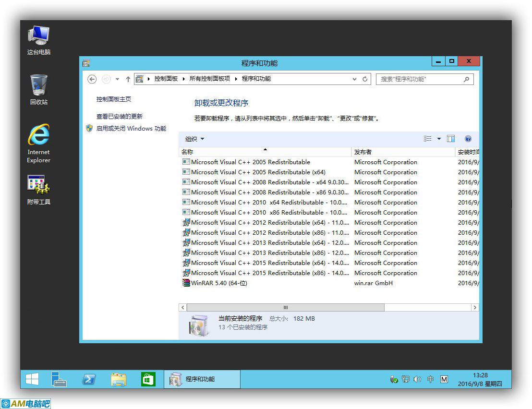532x409 pixels.
Task: Open the 组织 dropdown menu
Action: click(195, 139)
